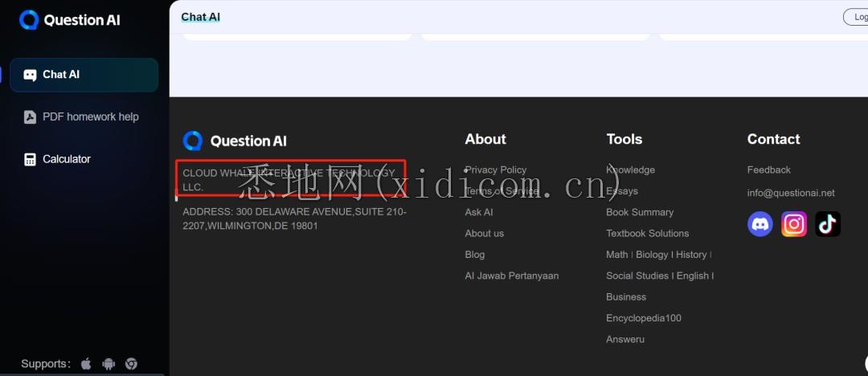Open Calculator from the sidebar
Image resolution: width=868 pixels, height=376 pixels.
pyautogui.click(x=67, y=159)
